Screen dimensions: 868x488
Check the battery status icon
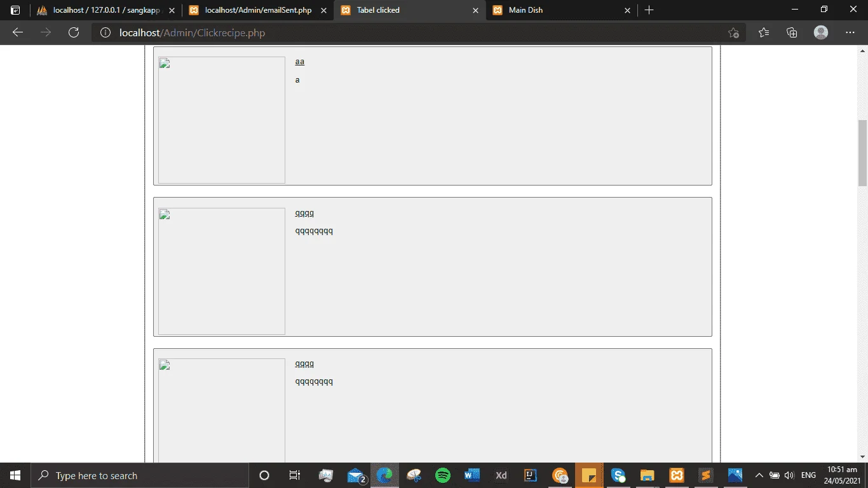coord(775,475)
